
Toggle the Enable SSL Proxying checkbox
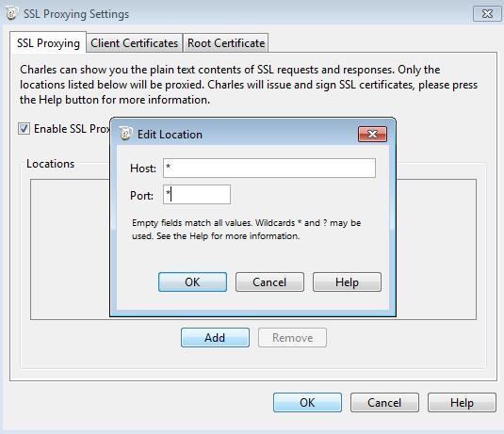tap(24, 129)
